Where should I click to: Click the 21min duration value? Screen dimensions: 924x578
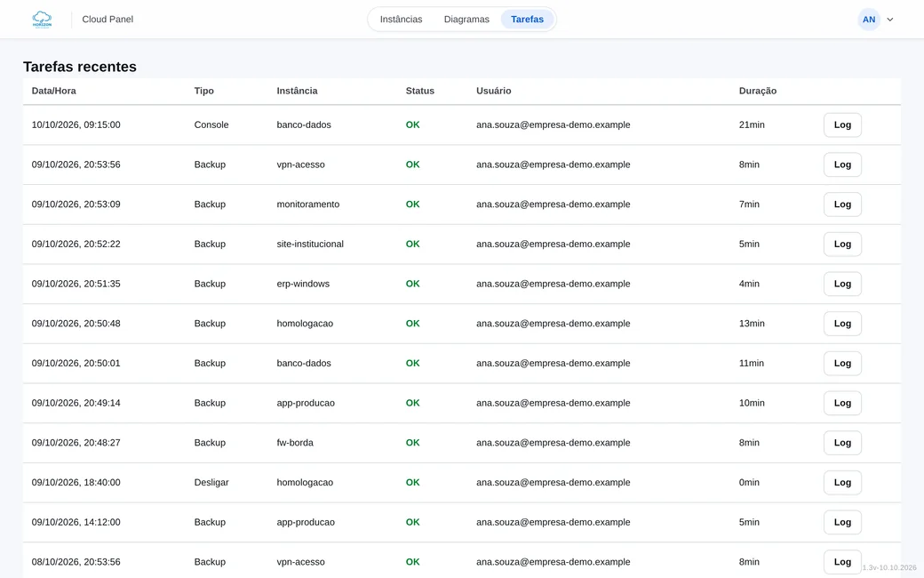point(752,125)
